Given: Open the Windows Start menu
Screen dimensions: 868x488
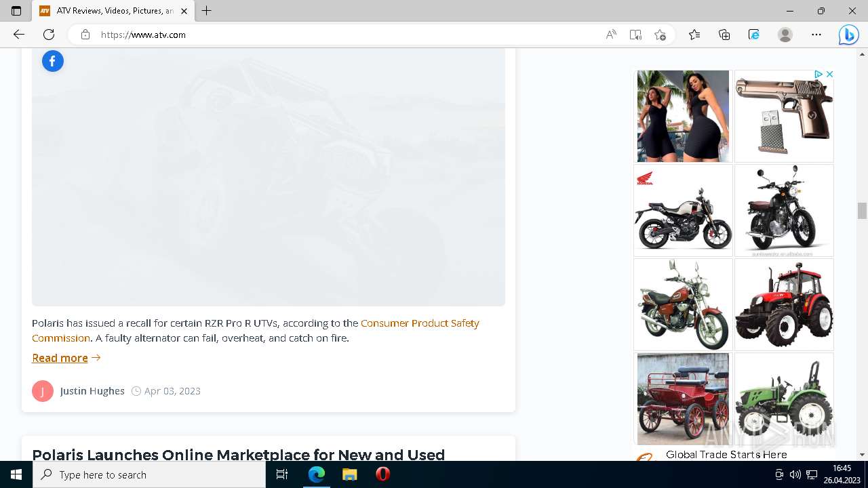Looking at the screenshot, I should 16,474.
